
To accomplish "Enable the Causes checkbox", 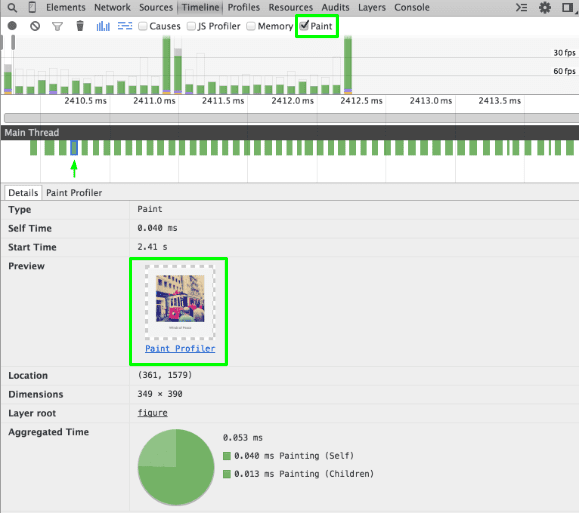I will pyautogui.click(x=143, y=26).
